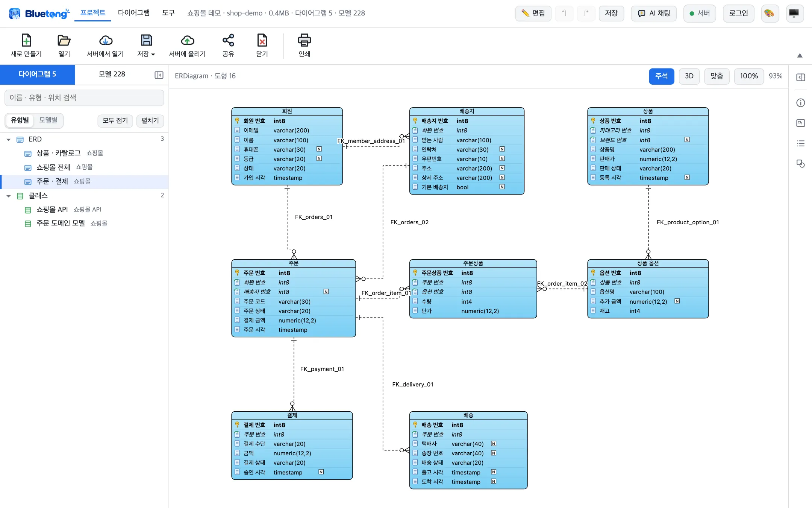Screen dimensions: 812x508
Task: Open AI 채팅 panel
Action: pyautogui.click(x=654, y=13)
